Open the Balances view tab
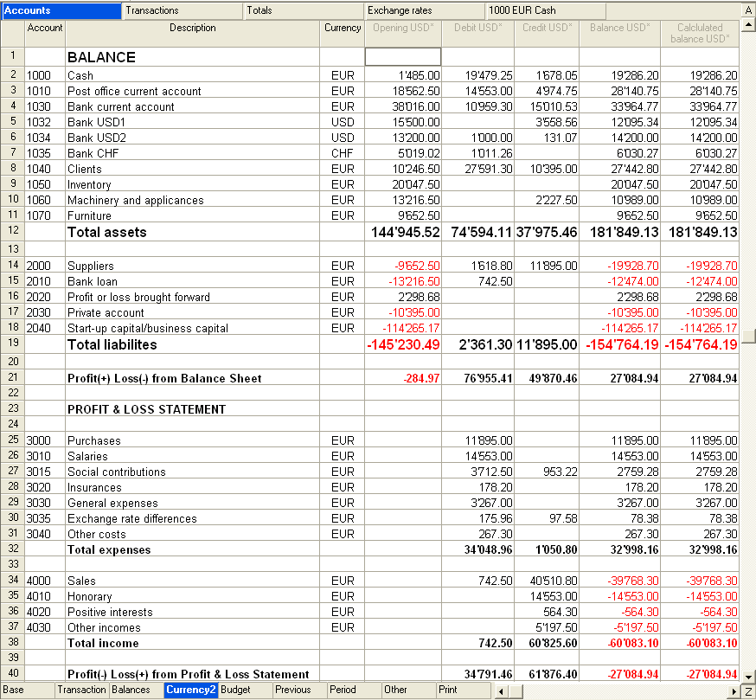 [137, 690]
